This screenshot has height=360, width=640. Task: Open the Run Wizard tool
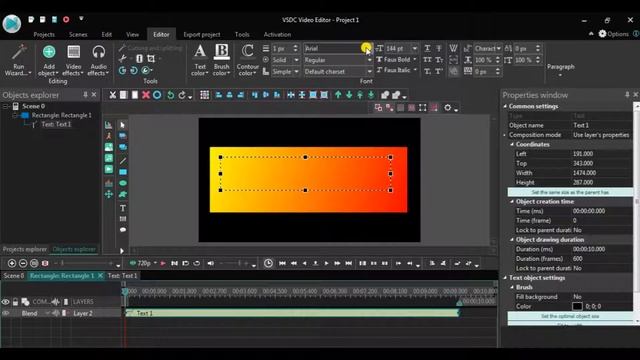point(18,60)
